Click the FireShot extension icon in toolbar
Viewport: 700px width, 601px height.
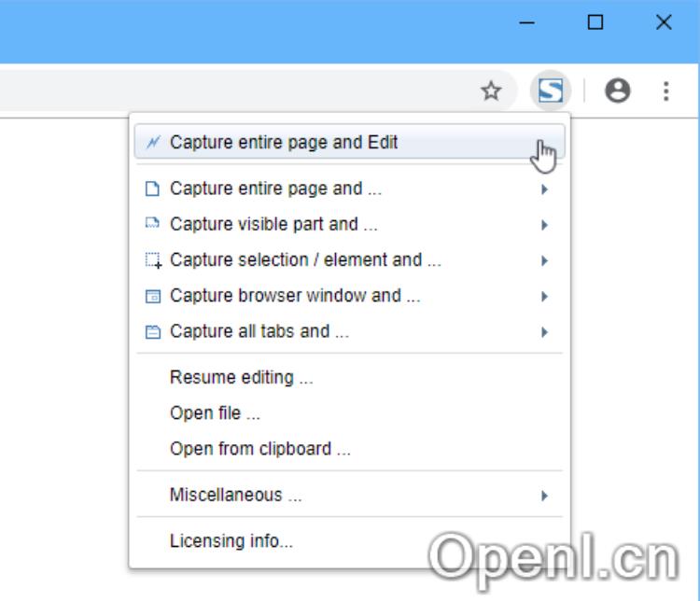pyautogui.click(x=551, y=91)
